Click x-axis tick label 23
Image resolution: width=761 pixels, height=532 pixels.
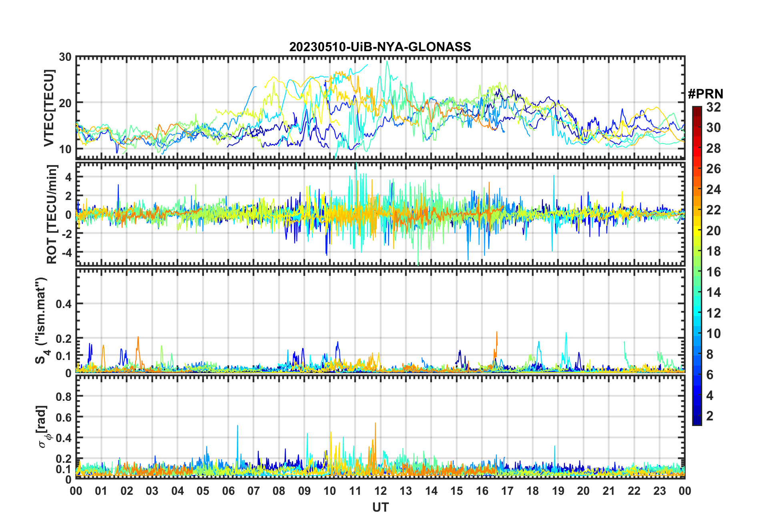[x=659, y=491]
